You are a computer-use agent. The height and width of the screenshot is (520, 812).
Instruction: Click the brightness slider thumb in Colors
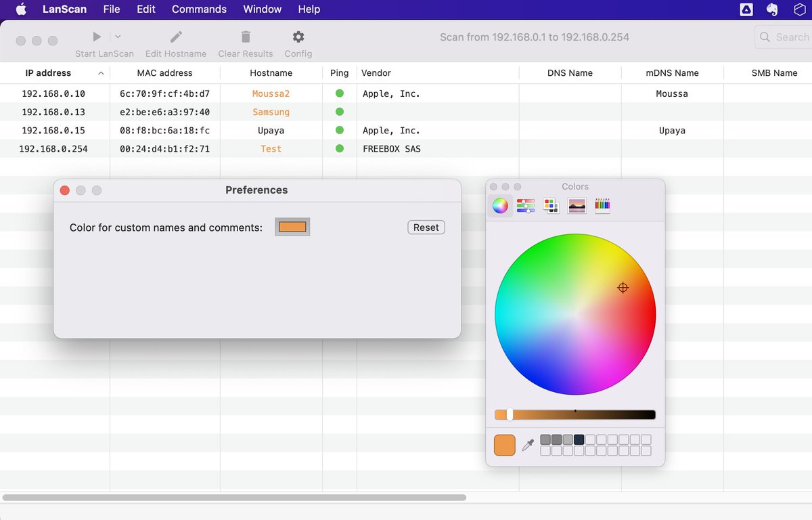(510, 414)
